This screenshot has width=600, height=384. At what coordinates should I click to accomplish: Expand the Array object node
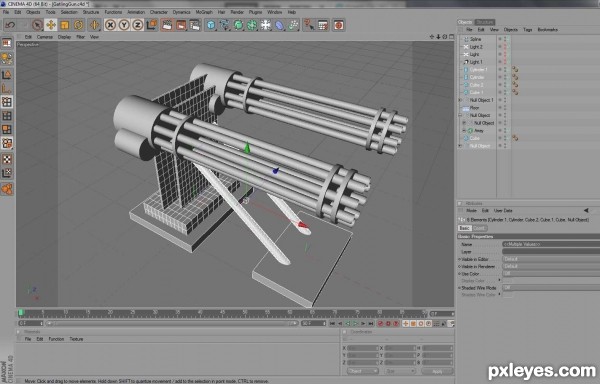point(464,131)
